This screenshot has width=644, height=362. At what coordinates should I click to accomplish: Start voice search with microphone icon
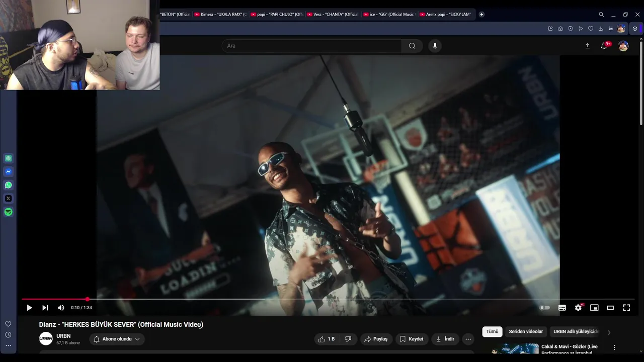pyautogui.click(x=435, y=46)
